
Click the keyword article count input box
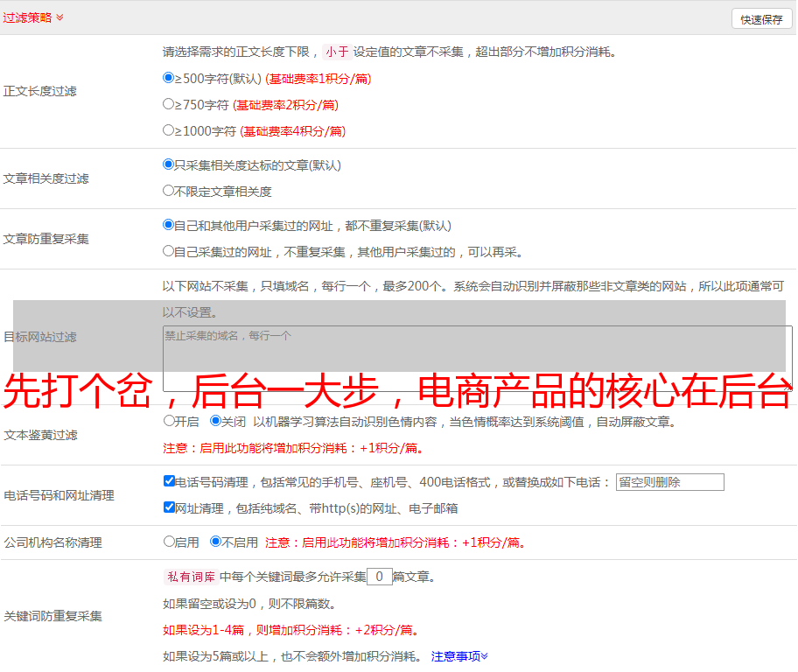pos(379,577)
